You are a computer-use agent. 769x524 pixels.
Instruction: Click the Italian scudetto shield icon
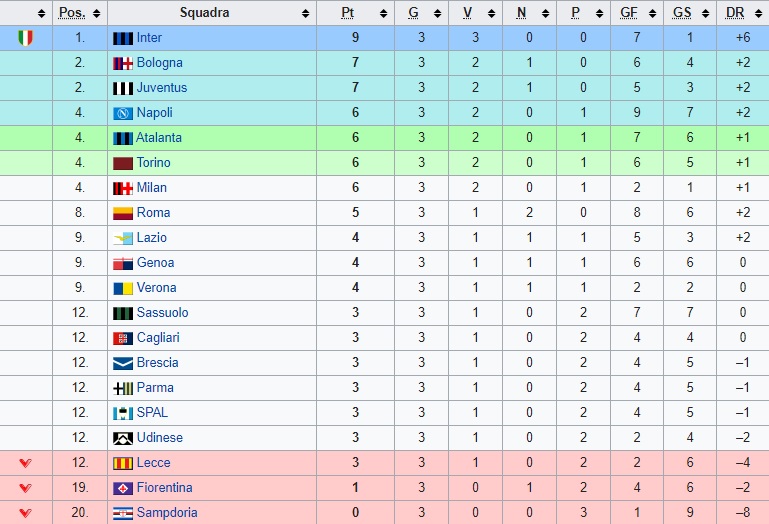pos(26,38)
